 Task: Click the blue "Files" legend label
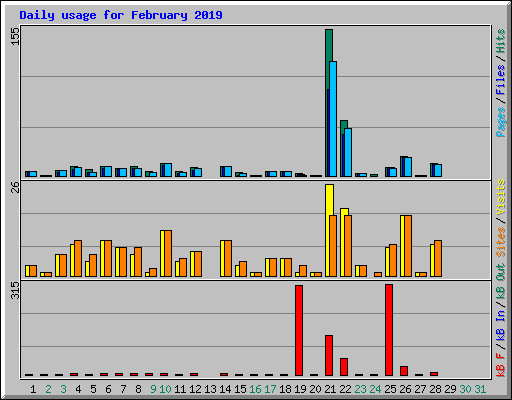pyautogui.click(x=501, y=80)
